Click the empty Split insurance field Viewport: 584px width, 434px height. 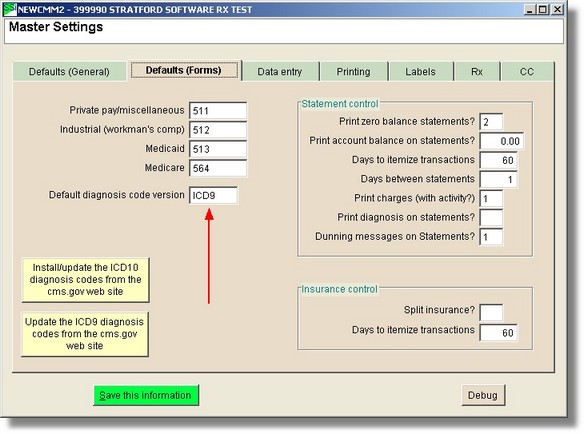491,312
